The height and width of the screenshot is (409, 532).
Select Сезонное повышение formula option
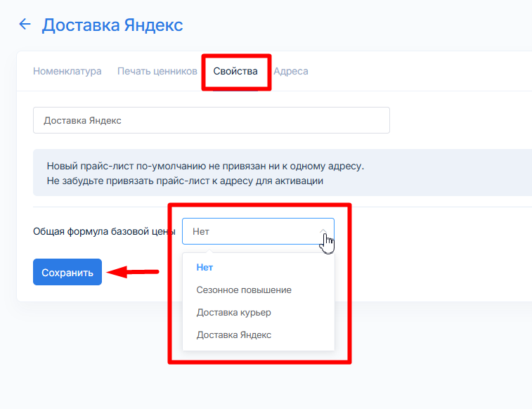click(x=244, y=290)
